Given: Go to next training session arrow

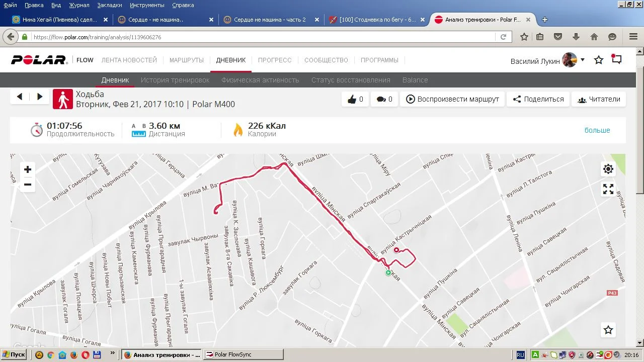Looking at the screenshot, I should click(x=40, y=97).
